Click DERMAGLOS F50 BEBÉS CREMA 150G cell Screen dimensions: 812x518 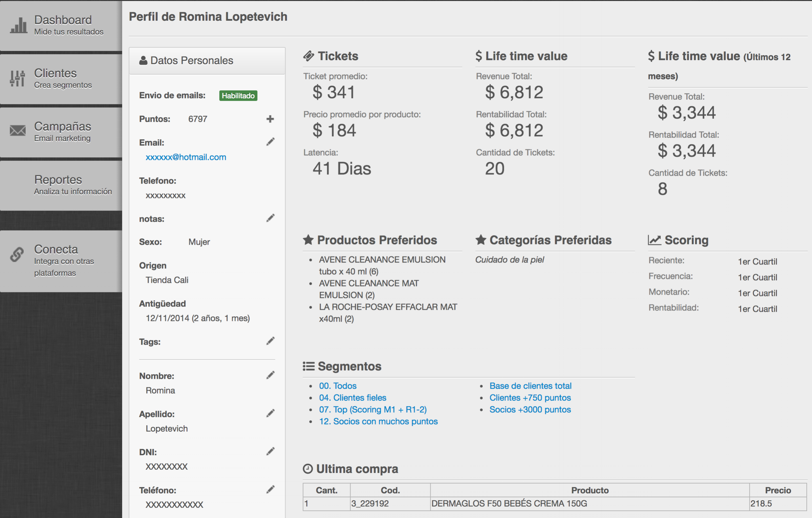tap(590, 504)
